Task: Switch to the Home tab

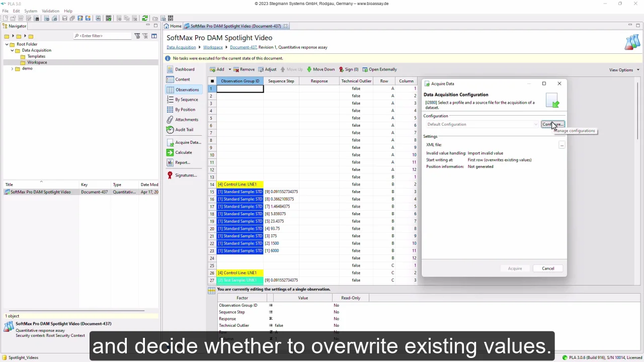Action: (x=173, y=26)
